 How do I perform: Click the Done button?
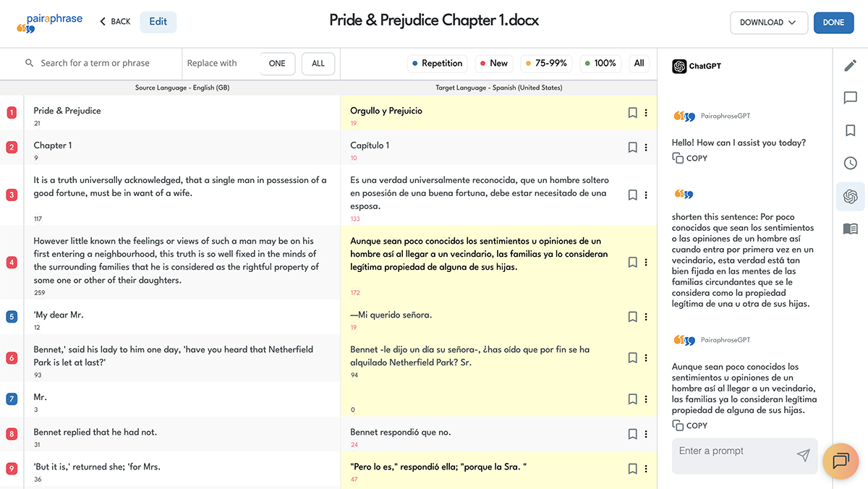pos(834,22)
